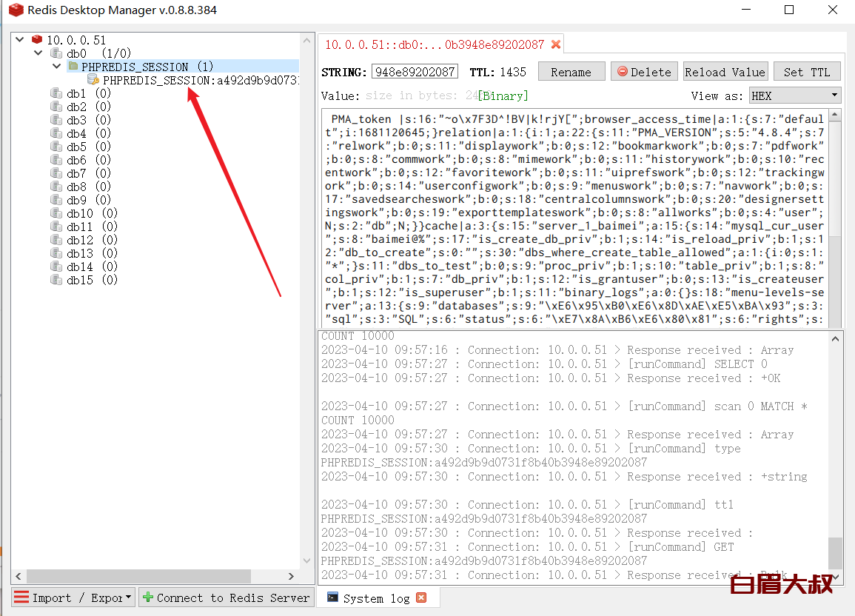Click the 'View as:' label
Screen dimensions: 855x616
point(717,96)
